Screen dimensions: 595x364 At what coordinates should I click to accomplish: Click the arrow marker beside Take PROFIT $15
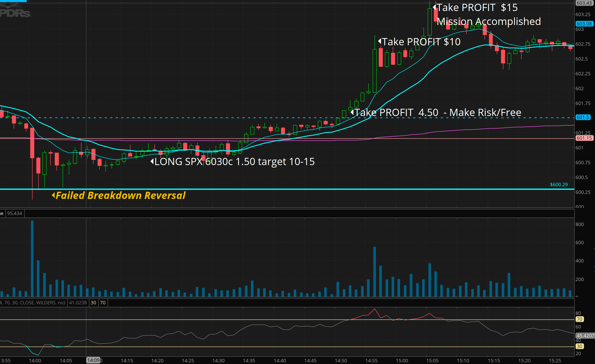(x=434, y=7)
